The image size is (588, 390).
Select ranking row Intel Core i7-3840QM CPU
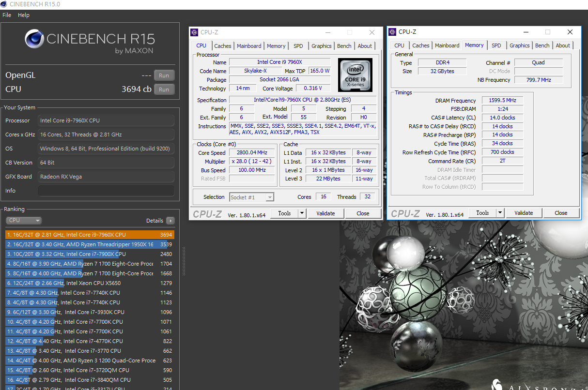tap(90, 380)
